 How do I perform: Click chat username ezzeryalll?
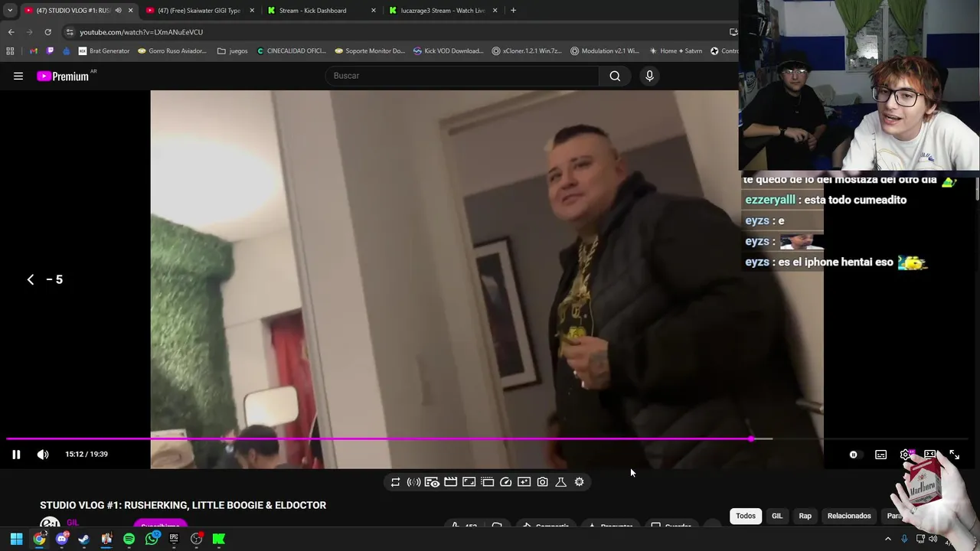point(770,200)
